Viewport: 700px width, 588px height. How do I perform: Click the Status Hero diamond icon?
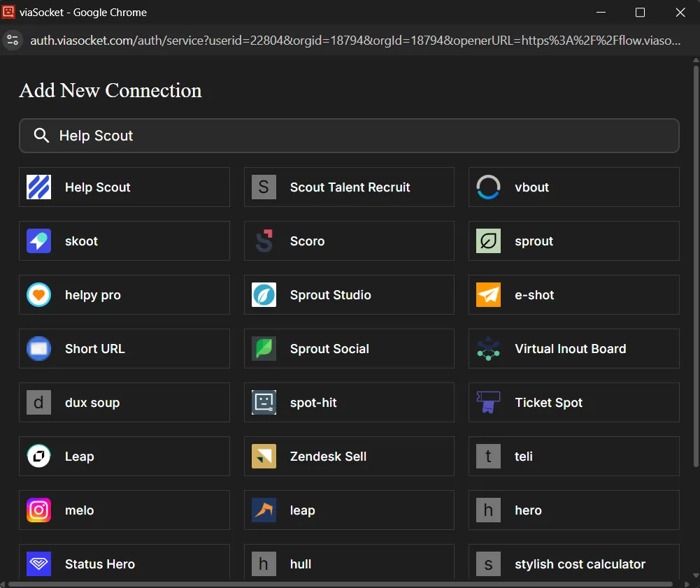(x=38, y=564)
